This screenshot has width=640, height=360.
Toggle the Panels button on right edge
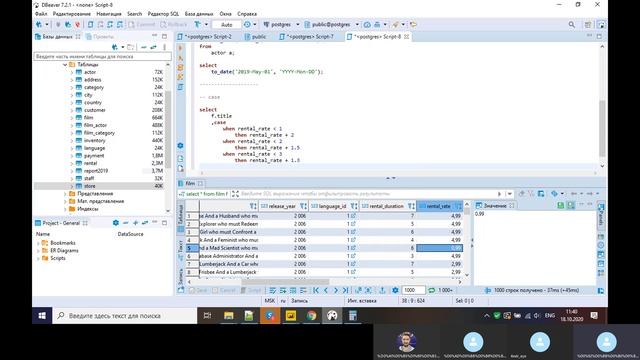pos(601,215)
